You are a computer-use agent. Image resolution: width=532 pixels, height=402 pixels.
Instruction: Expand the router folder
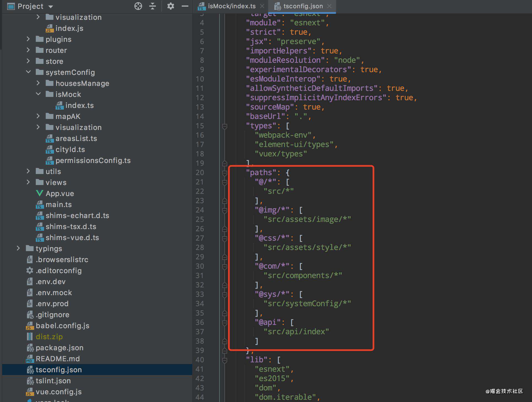coord(28,50)
